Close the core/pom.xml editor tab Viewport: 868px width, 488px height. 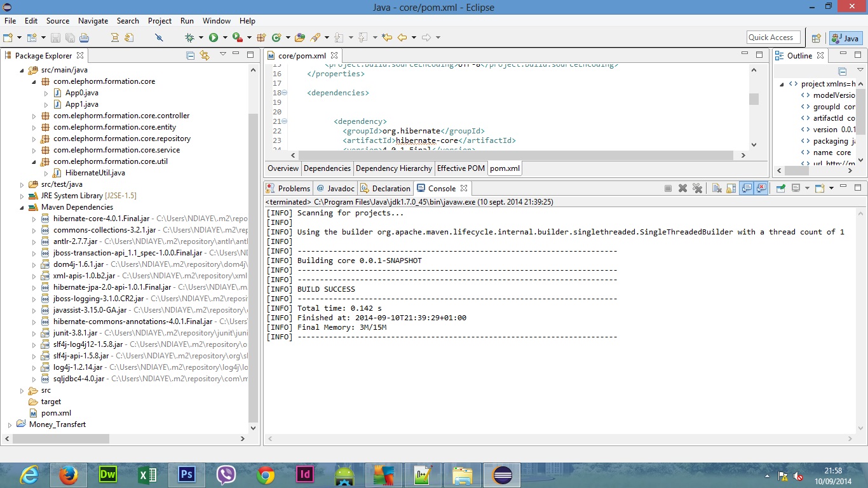point(334,56)
